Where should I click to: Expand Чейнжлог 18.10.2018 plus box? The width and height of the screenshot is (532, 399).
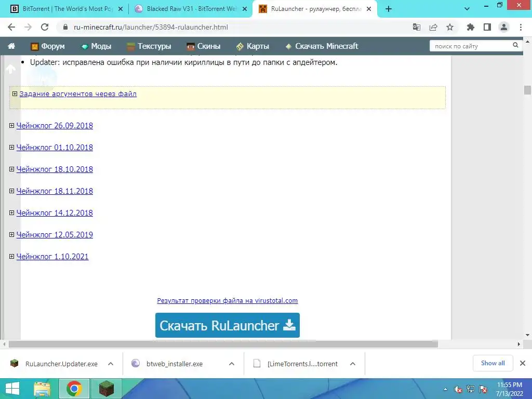[11, 169]
